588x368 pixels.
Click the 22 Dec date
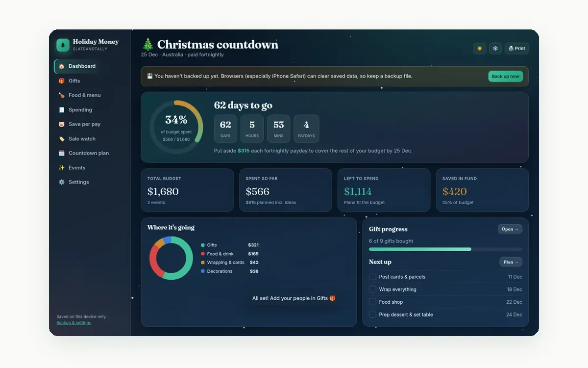point(514,302)
